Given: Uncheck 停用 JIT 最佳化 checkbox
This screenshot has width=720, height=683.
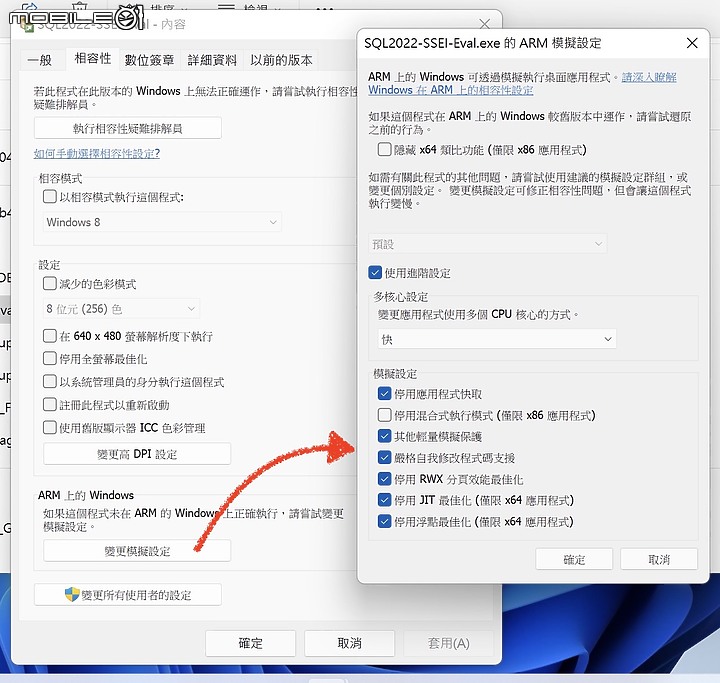Looking at the screenshot, I should pos(384,500).
